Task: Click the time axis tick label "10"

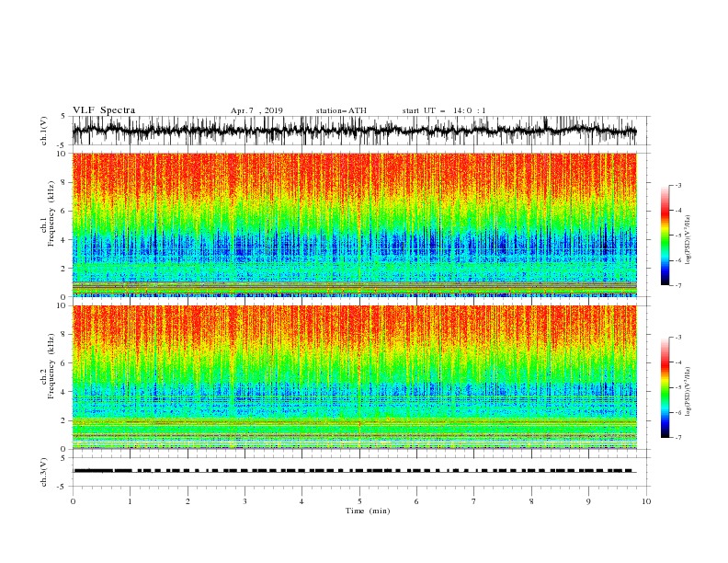Action: pos(646,501)
